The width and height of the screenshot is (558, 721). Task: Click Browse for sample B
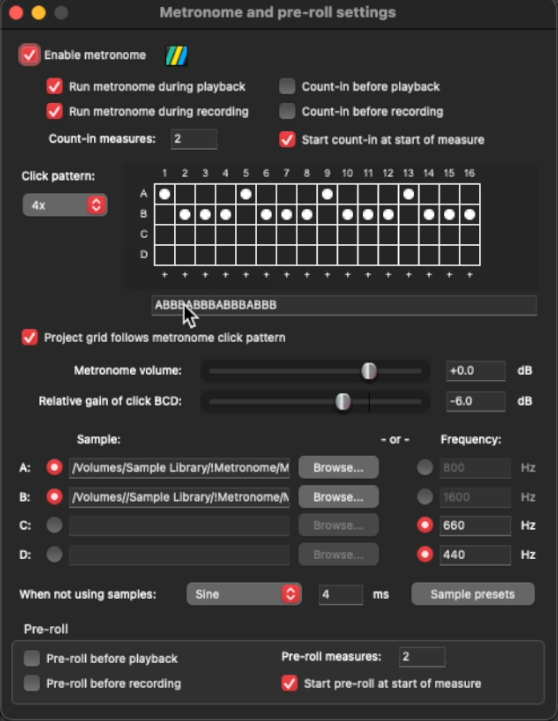tap(338, 497)
